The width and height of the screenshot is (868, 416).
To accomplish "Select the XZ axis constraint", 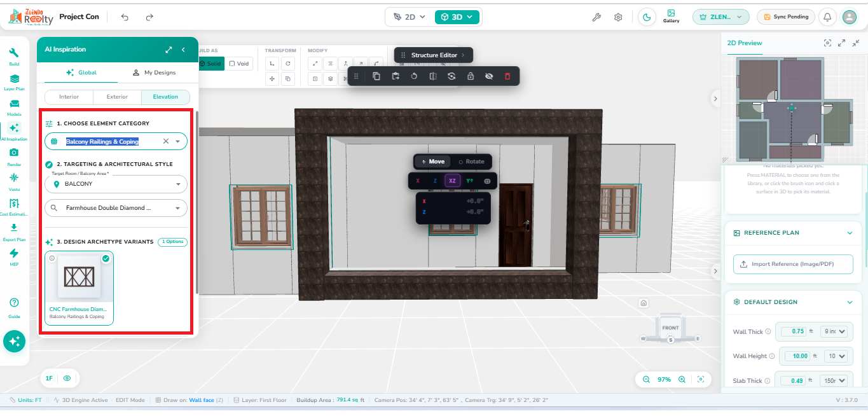I will click(452, 181).
